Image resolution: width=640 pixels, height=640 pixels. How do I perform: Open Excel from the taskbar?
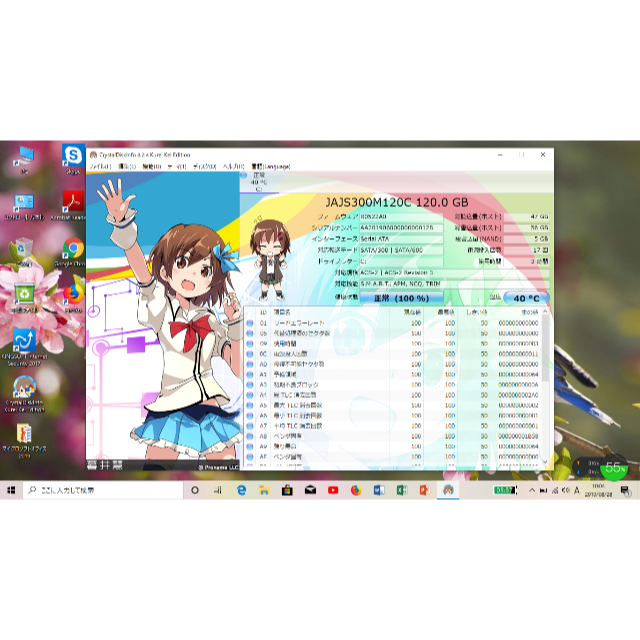(x=402, y=490)
